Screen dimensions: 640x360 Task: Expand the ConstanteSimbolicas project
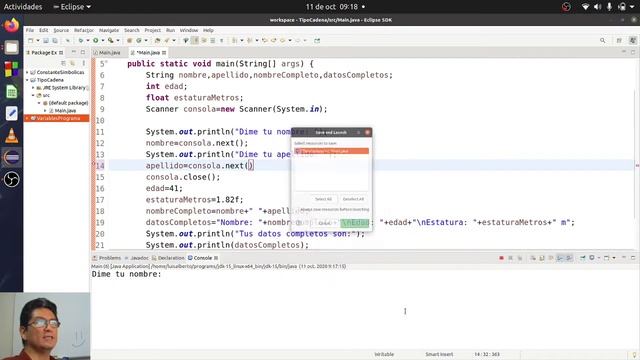pos(27,72)
